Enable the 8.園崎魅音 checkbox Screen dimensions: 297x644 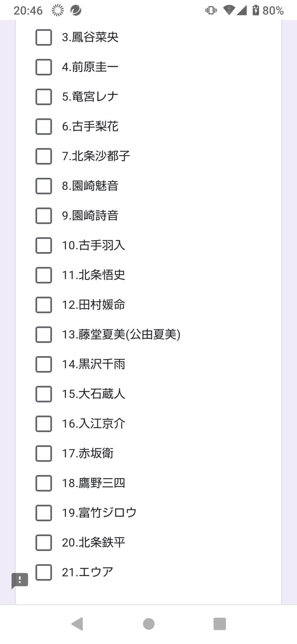pyautogui.click(x=44, y=186)
